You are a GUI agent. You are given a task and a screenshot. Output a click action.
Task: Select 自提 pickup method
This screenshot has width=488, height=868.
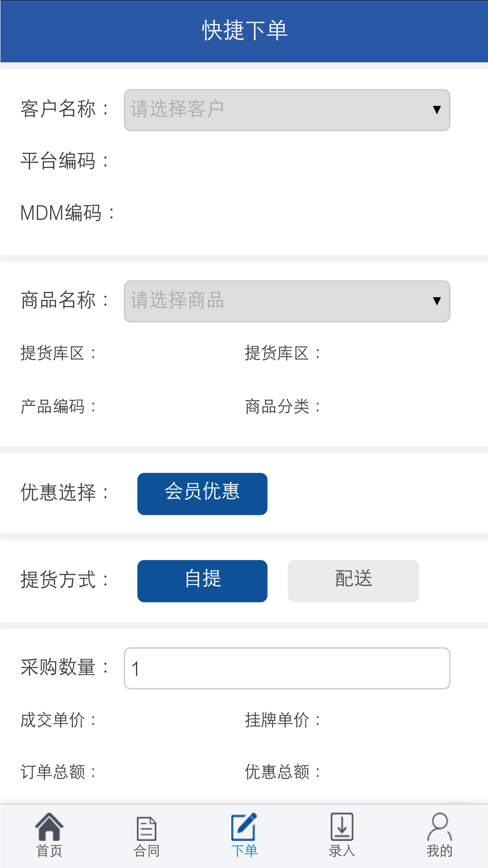pyautogui.click(x=202, y=581)
